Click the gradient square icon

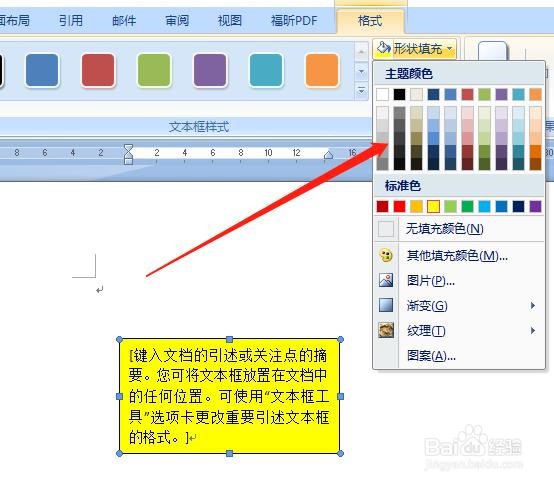(x=386, y=305)
